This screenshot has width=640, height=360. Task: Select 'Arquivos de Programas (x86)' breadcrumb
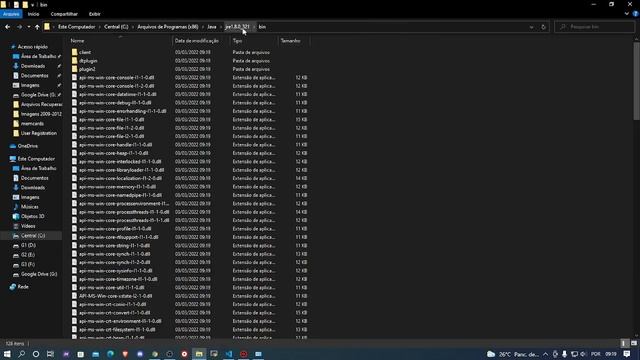pos(168,27)
